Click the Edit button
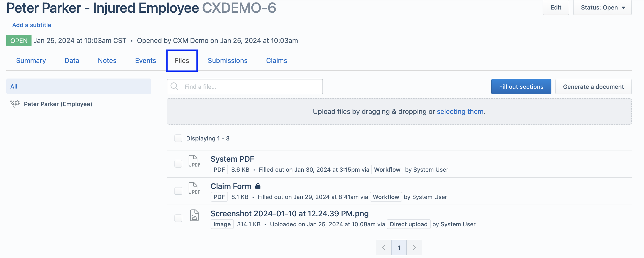This screenshot has height=258, width=644. click(x=556, y=8)
